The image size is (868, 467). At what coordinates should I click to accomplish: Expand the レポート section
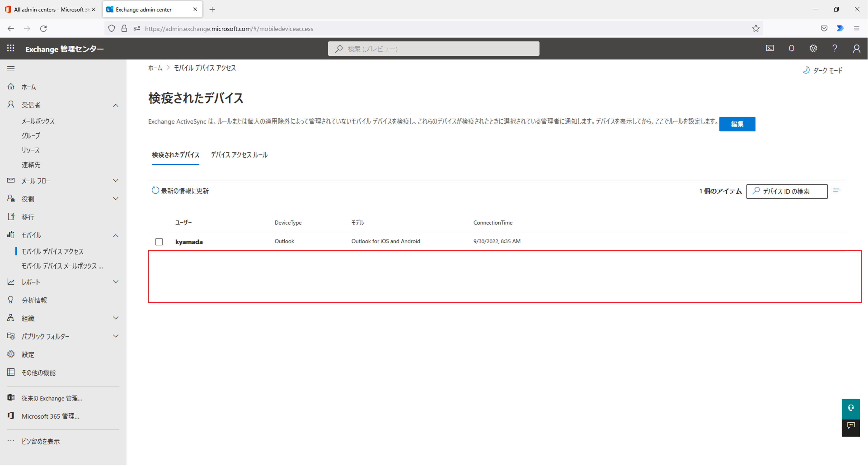pyautogui.click(x=116, y=282)
